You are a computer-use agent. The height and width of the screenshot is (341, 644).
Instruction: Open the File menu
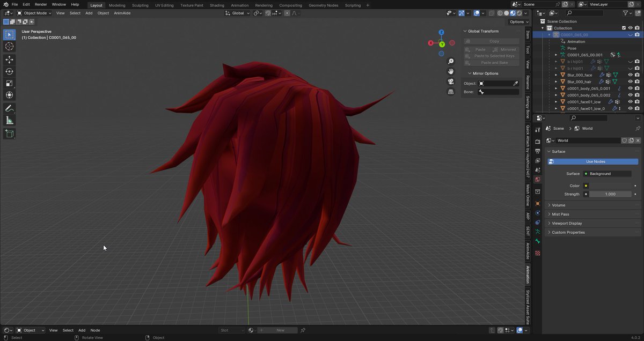14,4
